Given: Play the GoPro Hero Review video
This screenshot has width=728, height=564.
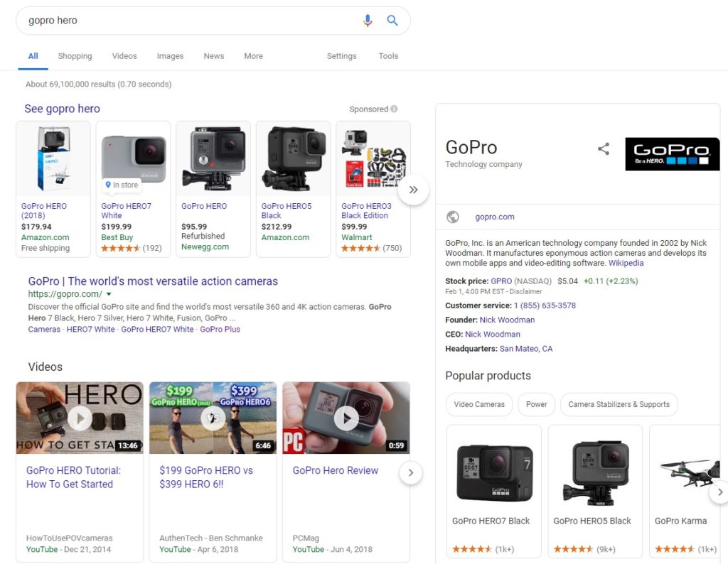Looking at the screenshot, I should coord(346,418).
